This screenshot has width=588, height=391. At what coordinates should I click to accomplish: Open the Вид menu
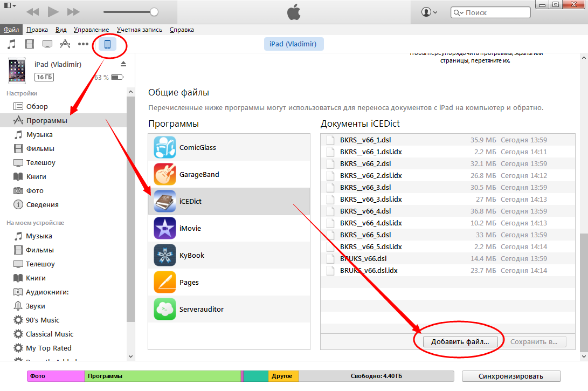[61, 30]
